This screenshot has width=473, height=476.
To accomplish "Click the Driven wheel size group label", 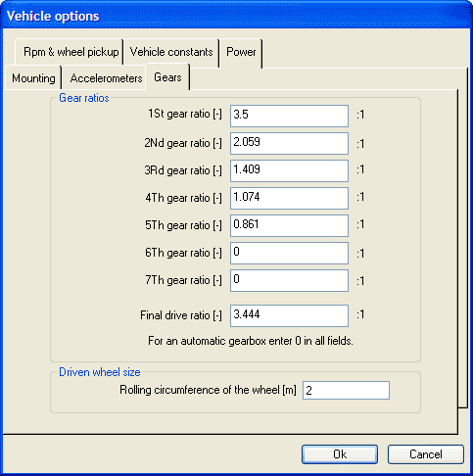I will 100,372.
